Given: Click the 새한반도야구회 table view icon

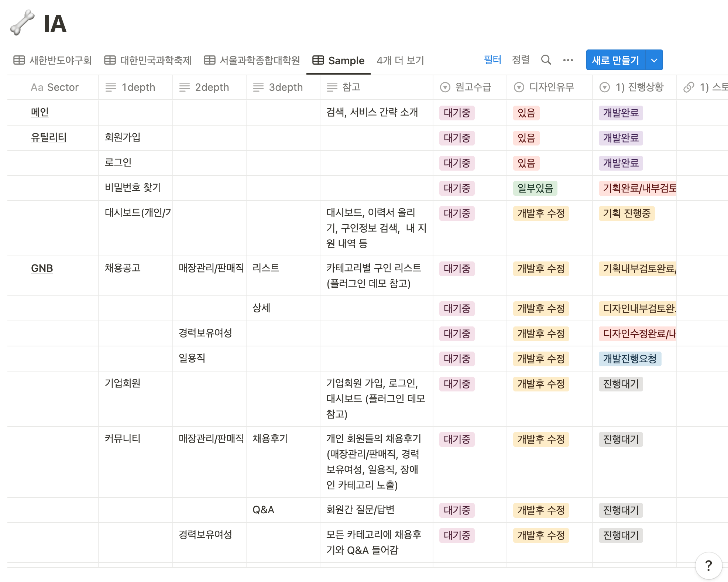Looking at the screenshot, I should click(19, 60).
